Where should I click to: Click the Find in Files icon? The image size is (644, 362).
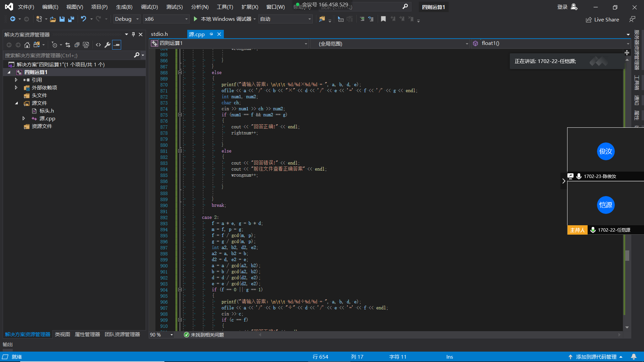pos(322,19)
